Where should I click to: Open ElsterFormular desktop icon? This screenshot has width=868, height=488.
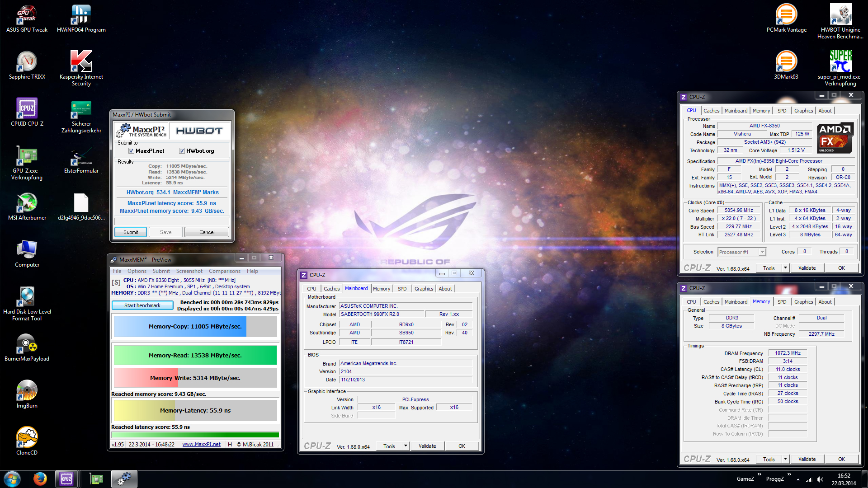[81, 160]
